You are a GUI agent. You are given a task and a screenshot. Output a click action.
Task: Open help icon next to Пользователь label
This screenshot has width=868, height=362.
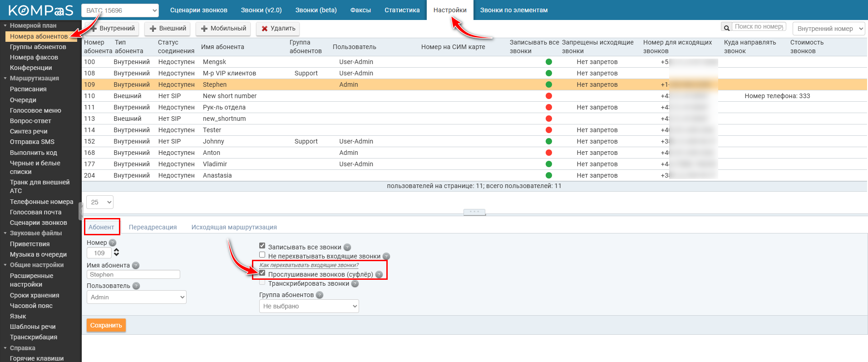(x=136, y=286)
